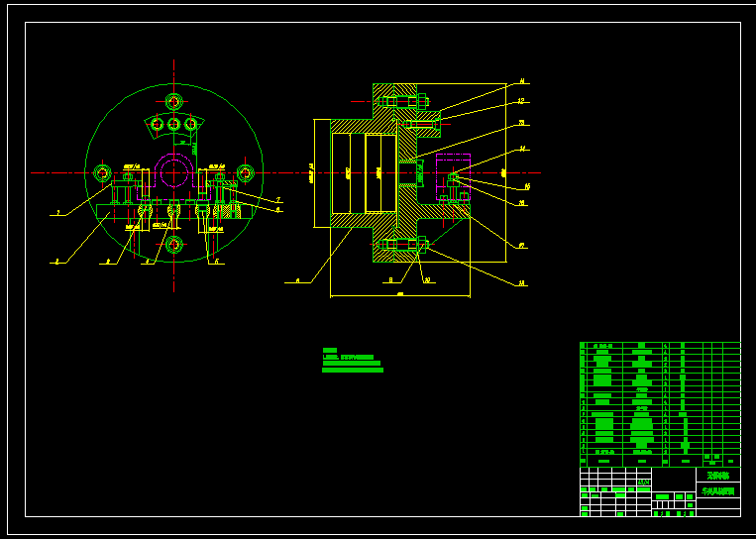This screenshot has width=756, height=539.
Task: Click part number 11 balloon label
Action: 522,81
